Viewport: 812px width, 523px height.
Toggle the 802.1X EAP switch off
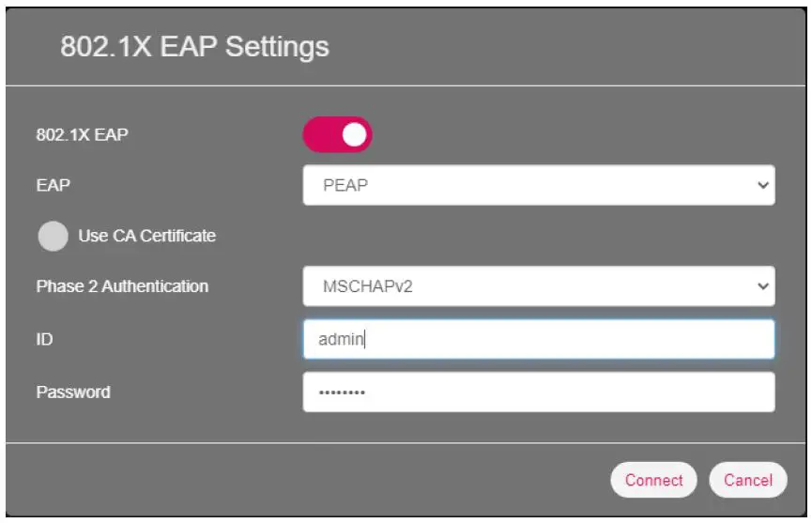[x=336, y=134]
